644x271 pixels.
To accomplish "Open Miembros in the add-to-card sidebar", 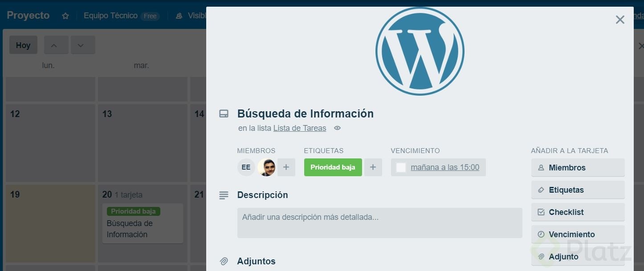I will (578, 168).
